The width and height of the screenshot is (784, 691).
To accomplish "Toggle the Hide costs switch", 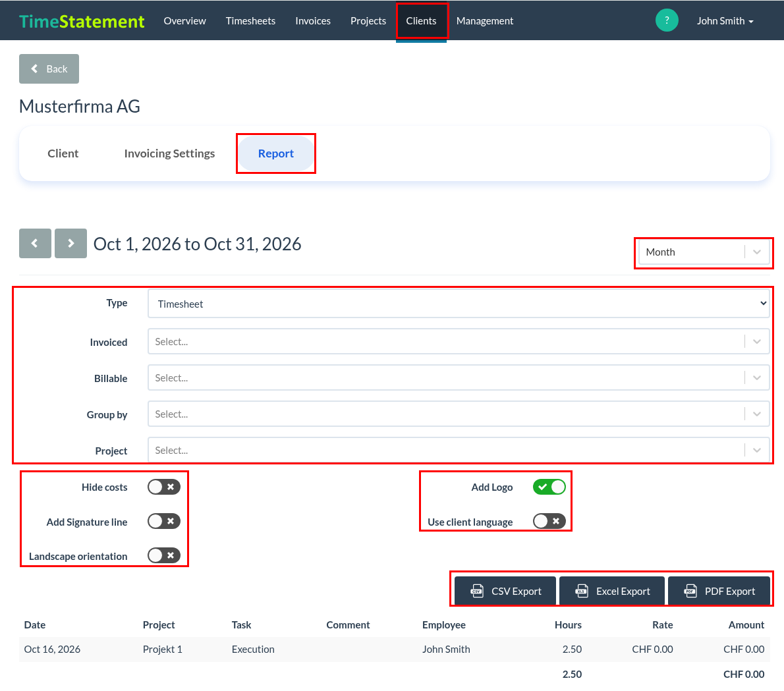I will 164,487.
